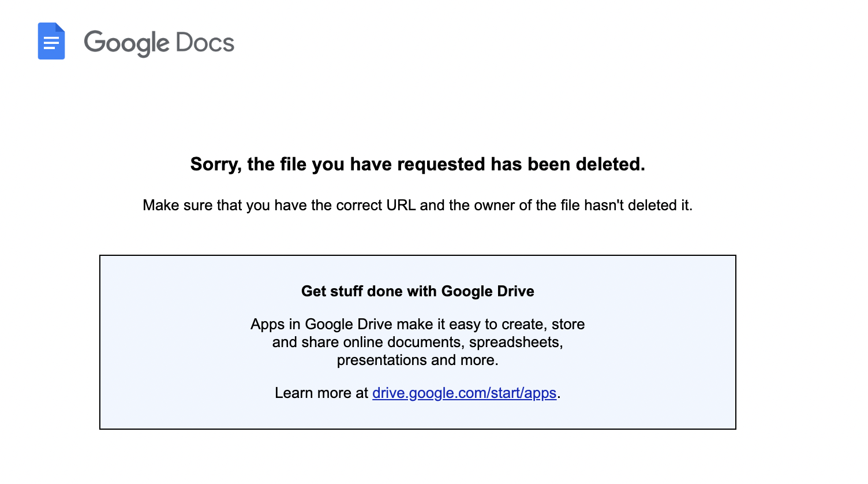The height and width of the screenshot is (484, 868).
Task: Click the "Apps in Google Drive" paragraph line
Action: click(x=417, y=324)
